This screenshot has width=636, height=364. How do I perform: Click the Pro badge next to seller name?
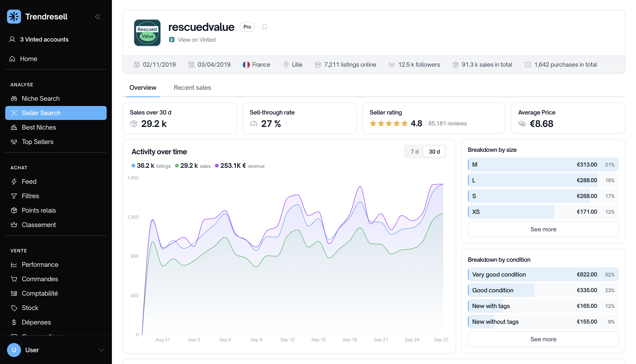tap(247, 27)
